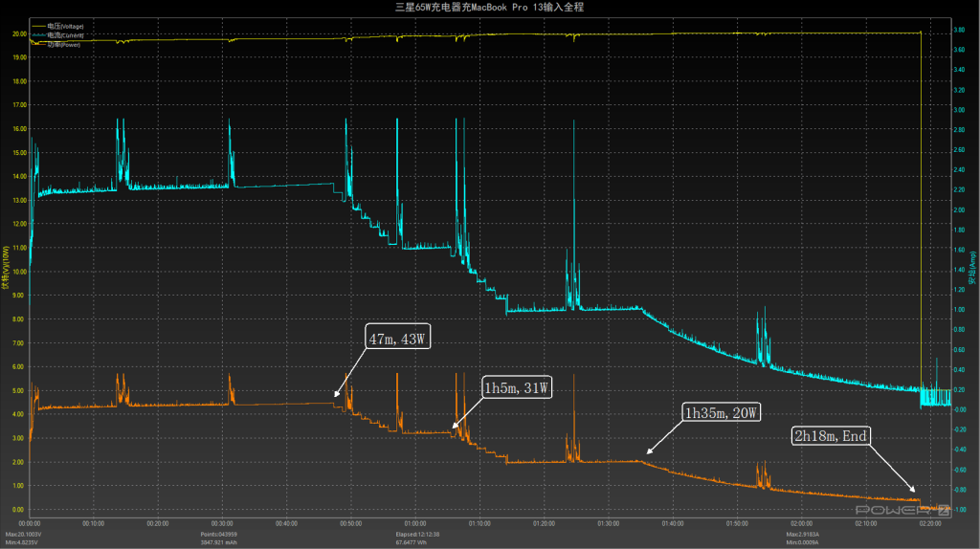Viewport: 980px width, 549px height.
Task: Click the Elapsed:12:12:38 readout
Action: click(x=417, y=535)
